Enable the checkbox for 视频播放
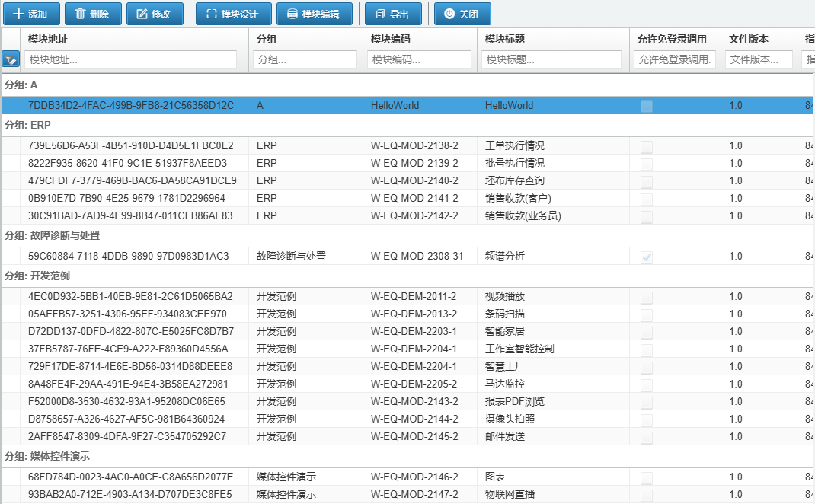This screenshot has height=504, width=815. [x=647, y=297]
